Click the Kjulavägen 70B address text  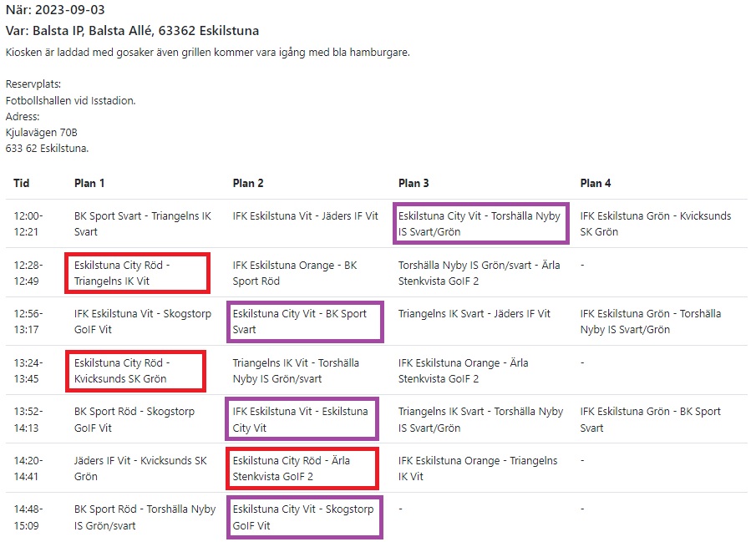pyautogui.click(x=41, y=133)
